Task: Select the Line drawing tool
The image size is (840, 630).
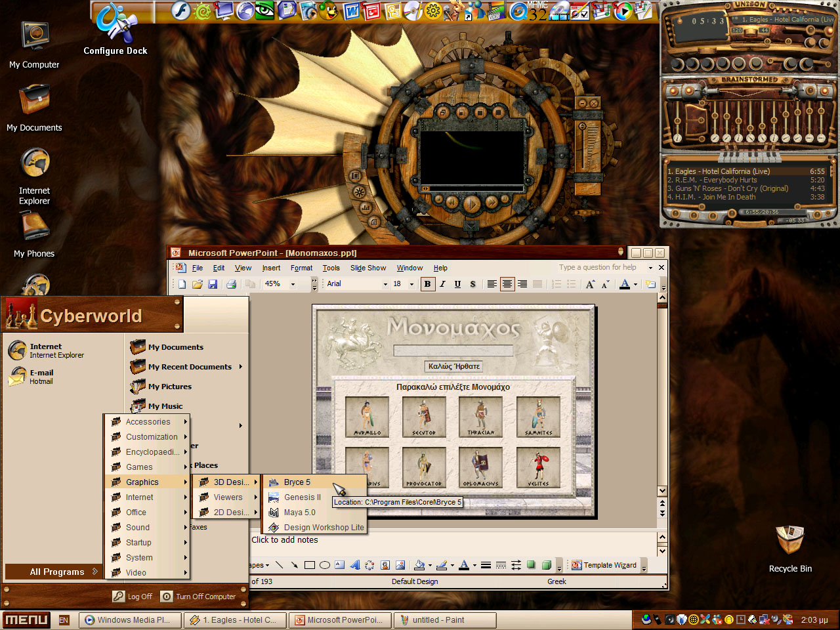Action: point(280,565)
